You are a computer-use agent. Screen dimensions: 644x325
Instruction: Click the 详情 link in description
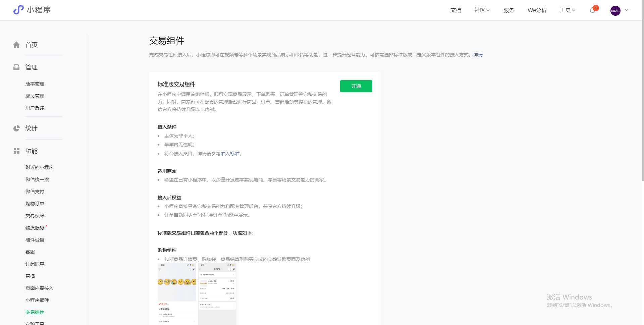tap(478, 55)
